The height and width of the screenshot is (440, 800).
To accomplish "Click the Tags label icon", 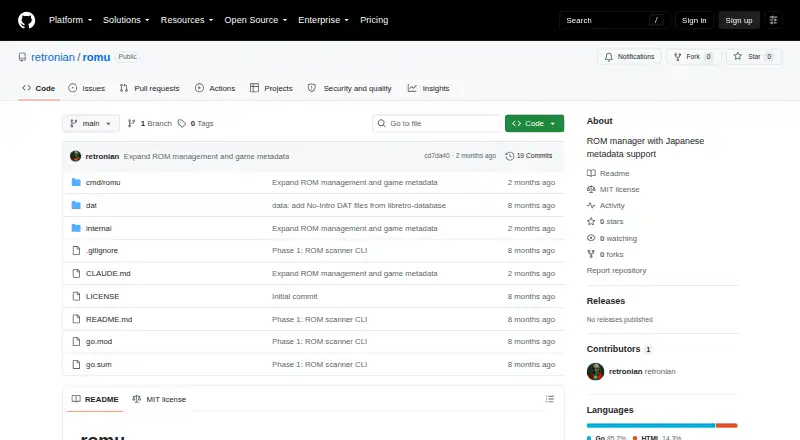I will click(x=182, y=124).
